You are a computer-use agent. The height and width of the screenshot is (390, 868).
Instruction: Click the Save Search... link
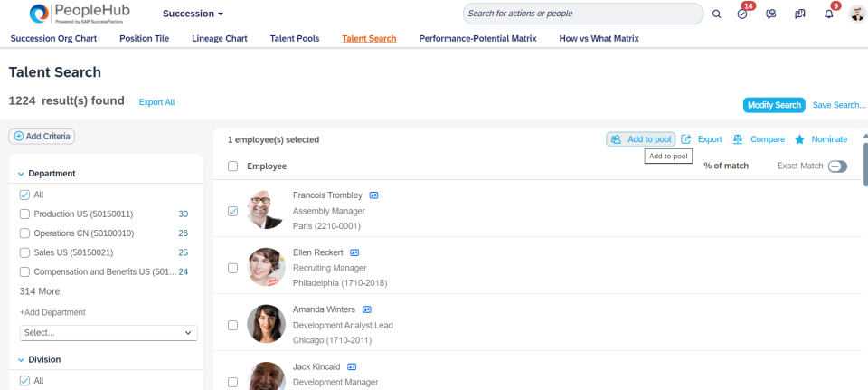(839, 105)
